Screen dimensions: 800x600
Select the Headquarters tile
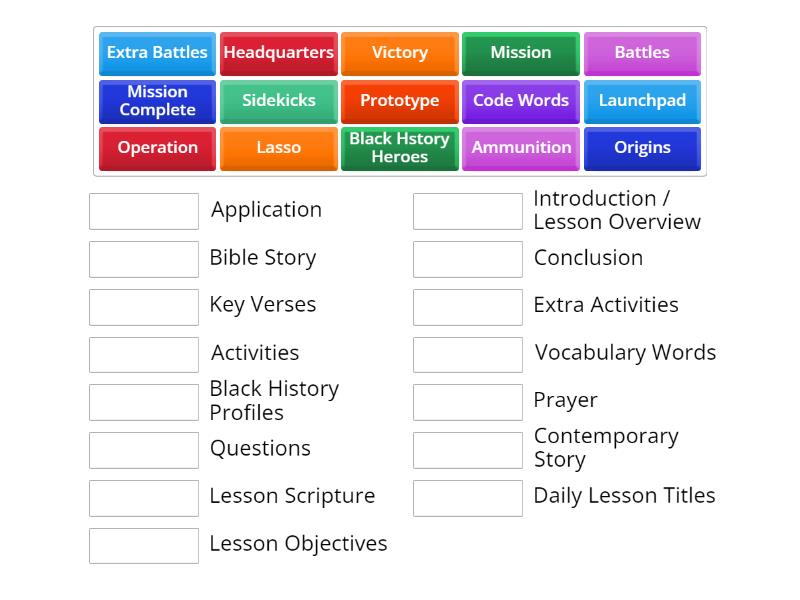(278, 54)
